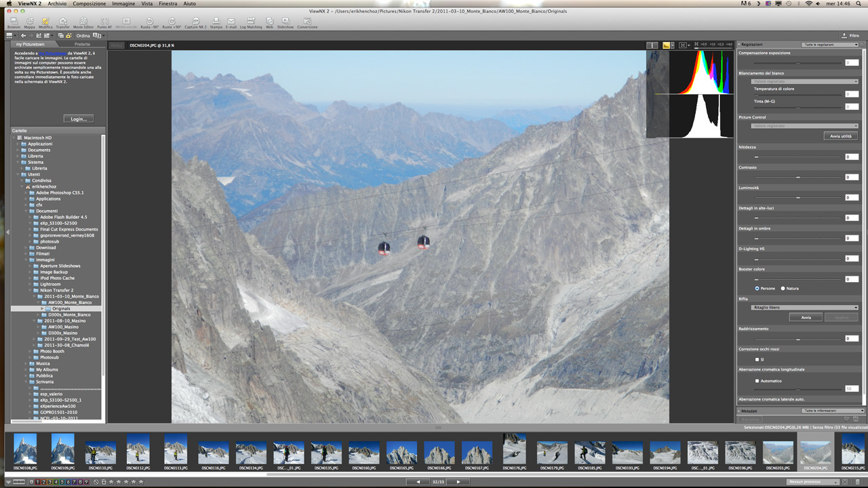Select the my Picturetown tab
This screenshot has width=868, height=488.
(x=30, y=44)
